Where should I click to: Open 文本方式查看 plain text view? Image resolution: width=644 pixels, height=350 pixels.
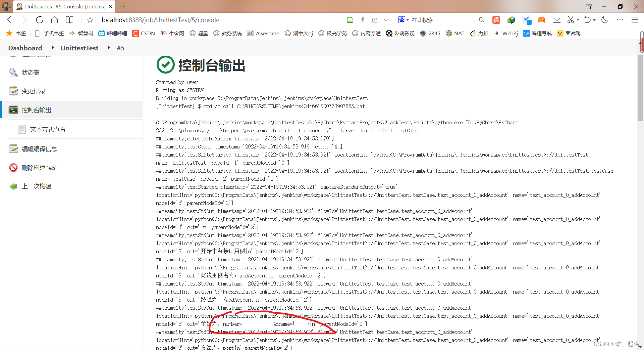pyautogui.click(x=48, y=130)
